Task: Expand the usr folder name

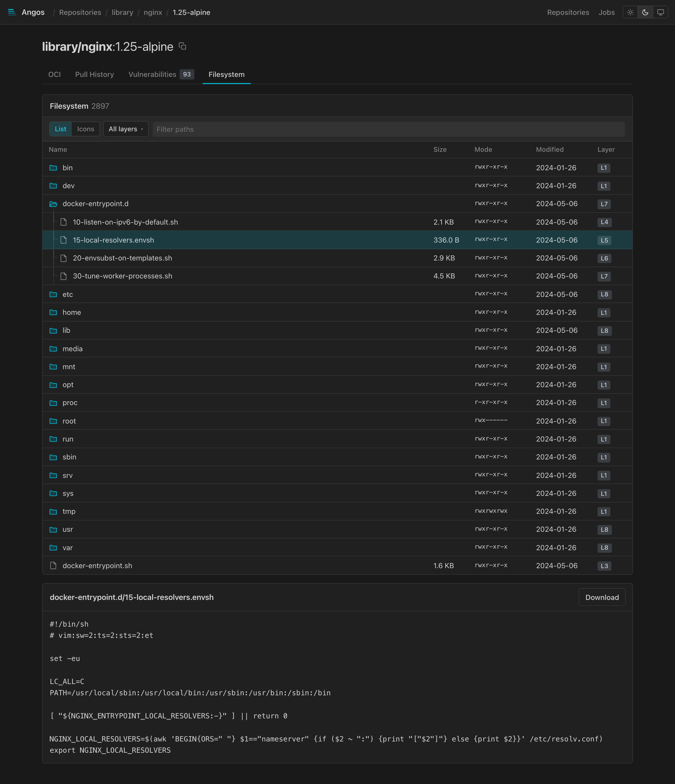Action: point(68,530)
